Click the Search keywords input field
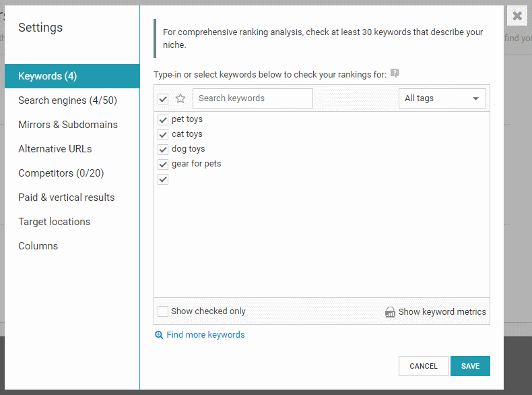532x395 pixels. tap(253, 98)
